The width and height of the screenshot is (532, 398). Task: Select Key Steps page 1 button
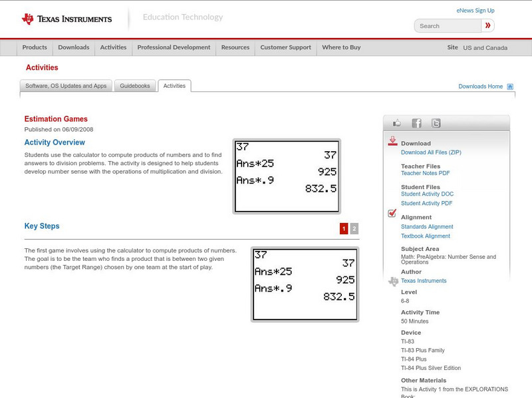tap(344, 228)
